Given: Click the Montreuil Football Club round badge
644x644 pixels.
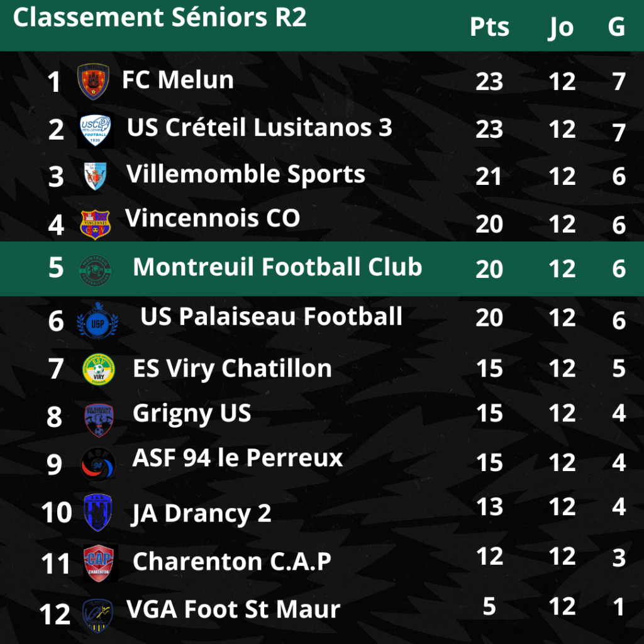Looking at the screenshot, I should pos(95,270).
